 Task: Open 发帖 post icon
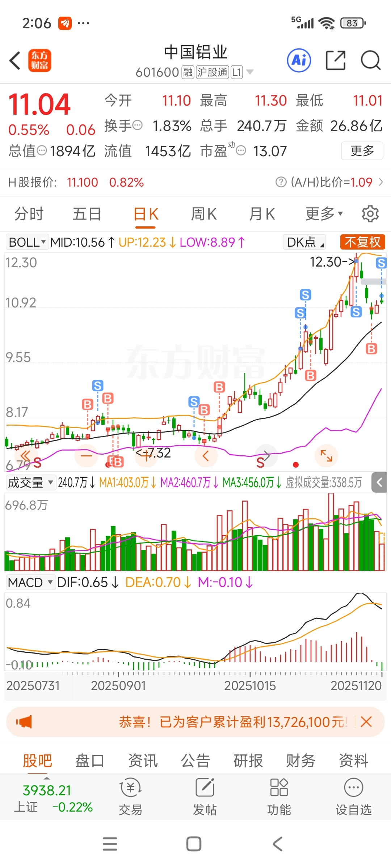pos(205,797)
